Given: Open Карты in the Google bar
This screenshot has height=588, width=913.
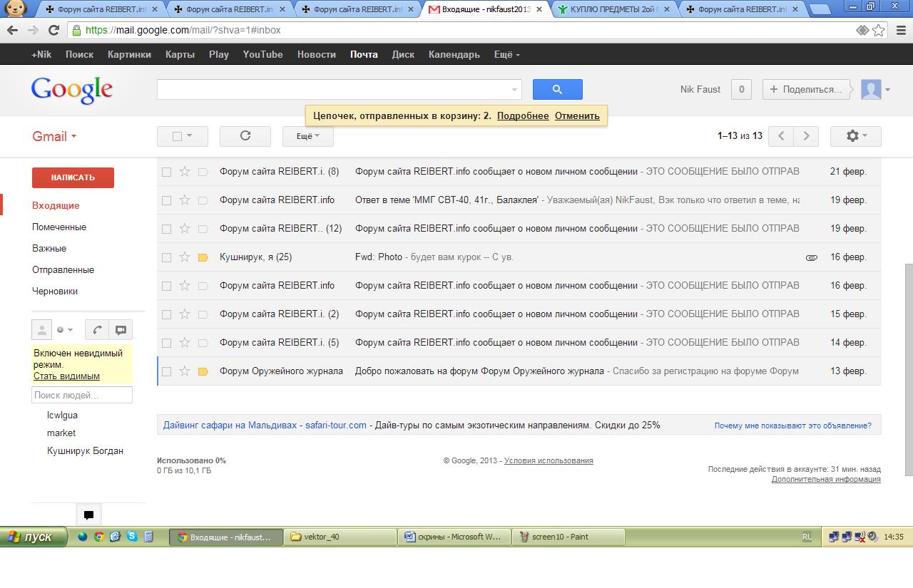Looking at the screenshot, I should click(180, 54).
